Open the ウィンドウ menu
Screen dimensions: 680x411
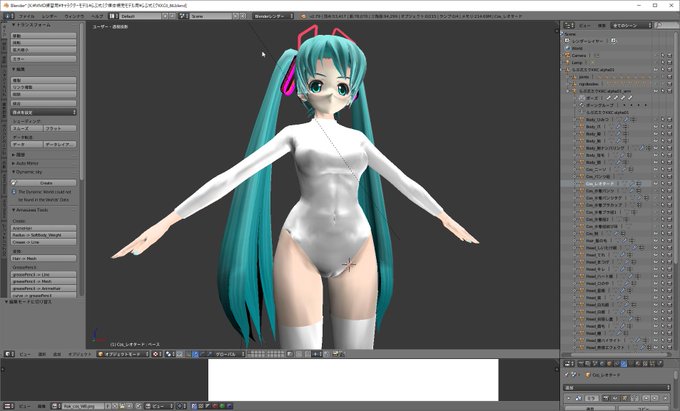pyautogui.click(x=74, y=16)
